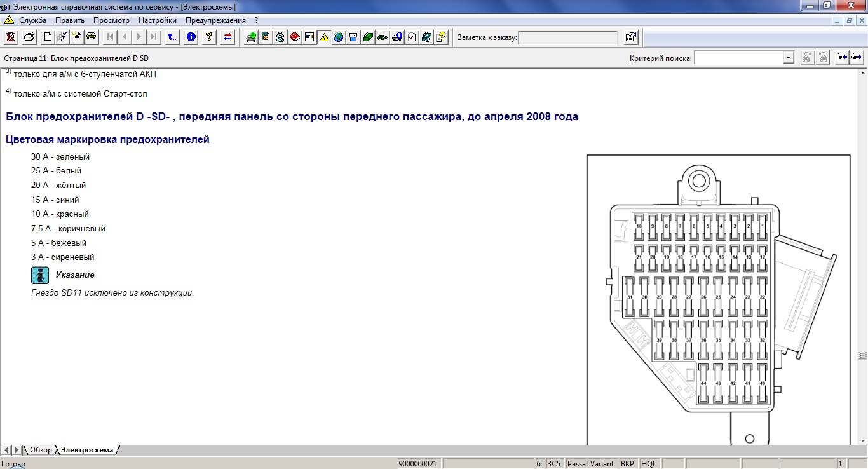Click the red-blue swap arrows toolbar icon
This screenshot has height=469, width=868.
(227, 37)
